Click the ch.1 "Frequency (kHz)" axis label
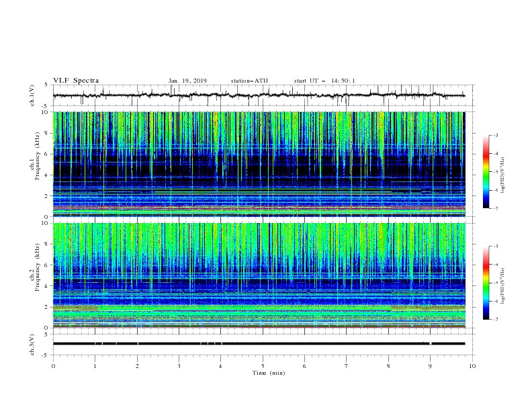 (x=38, y=154)
